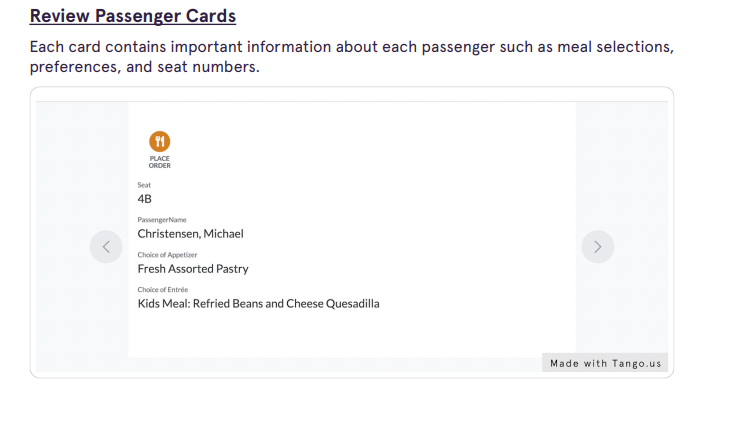Go to the previous passenger card
The height and width of the screenshot is (439, 730).
106,247
